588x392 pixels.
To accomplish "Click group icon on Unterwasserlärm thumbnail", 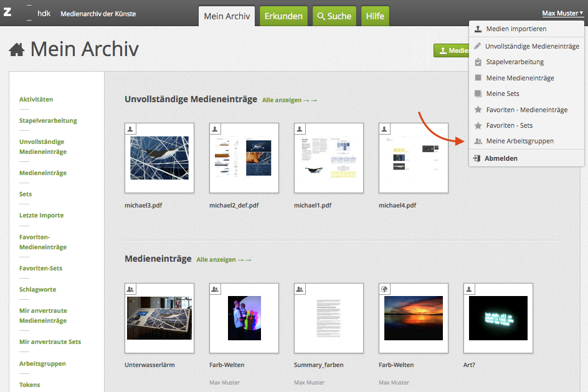I will coord(130,289).
